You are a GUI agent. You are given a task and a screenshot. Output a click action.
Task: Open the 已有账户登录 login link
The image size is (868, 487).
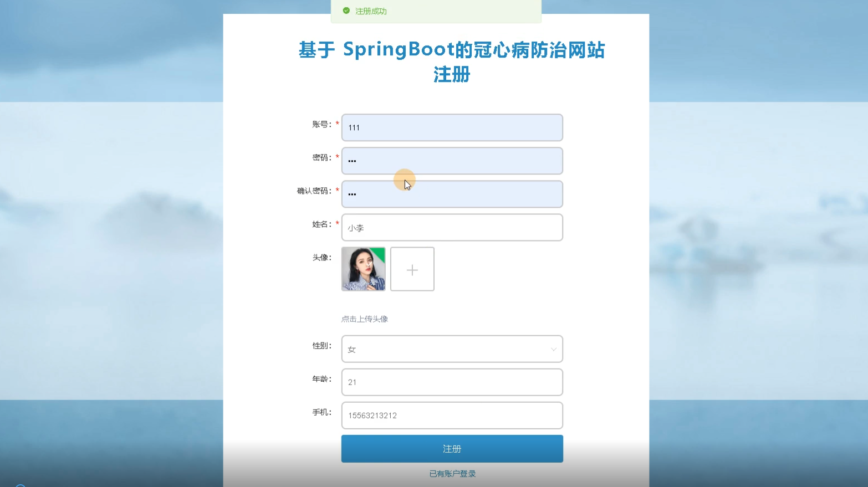pos(452,474)
